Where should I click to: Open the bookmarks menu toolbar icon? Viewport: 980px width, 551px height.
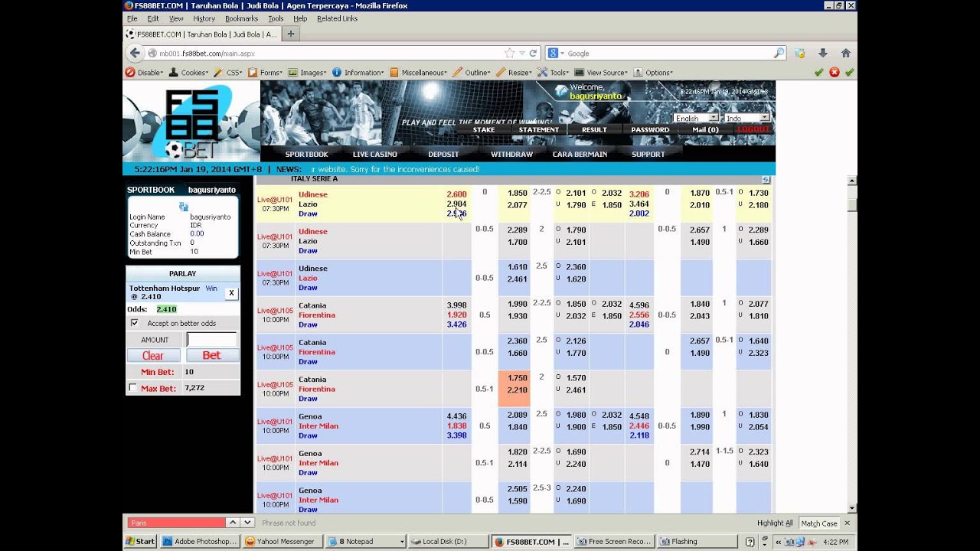click(x=800, y=53)
